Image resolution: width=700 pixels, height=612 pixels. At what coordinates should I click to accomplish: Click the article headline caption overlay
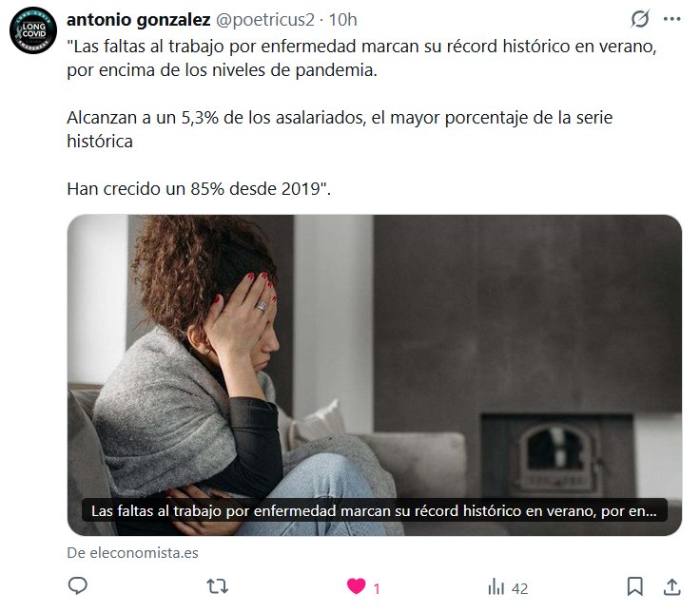(x=374, y=510)
